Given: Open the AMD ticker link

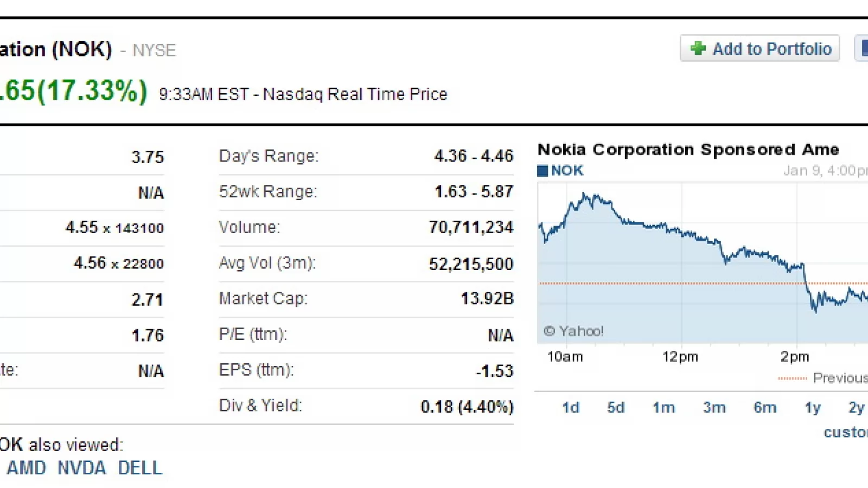Looking at the screenshot, I should 26,468.
